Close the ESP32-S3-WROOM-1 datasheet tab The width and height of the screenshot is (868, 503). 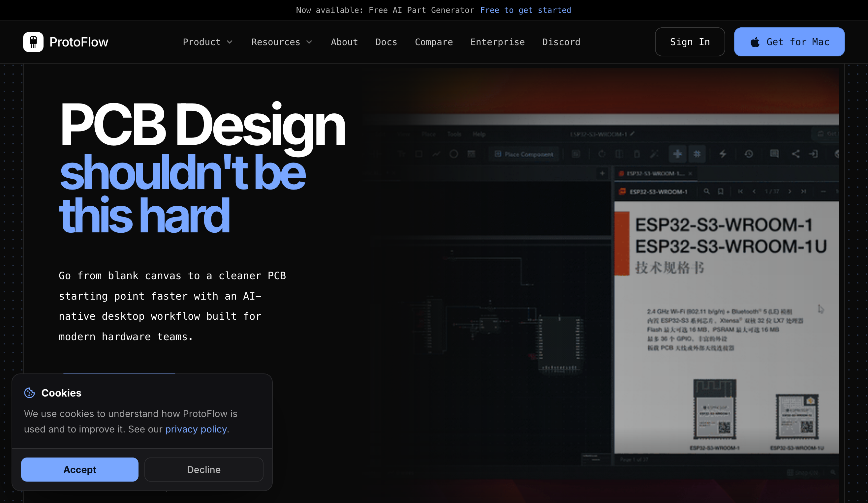coord(690,173)
